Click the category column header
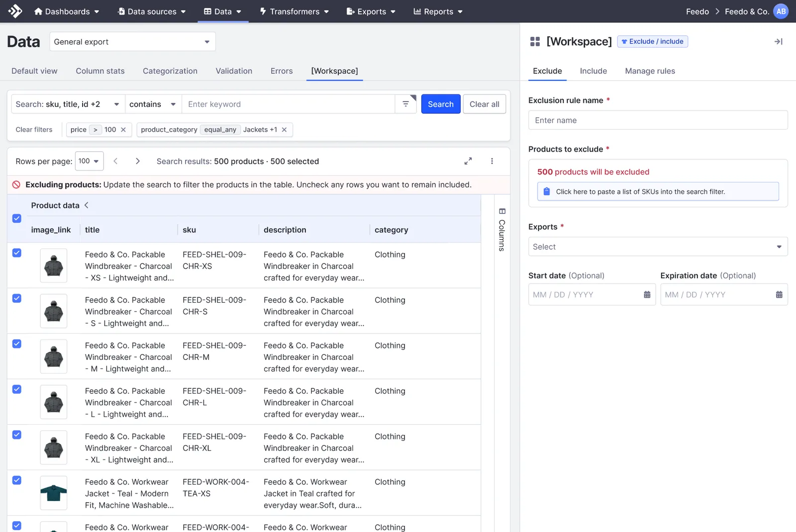This screenshot has width=796, height=532. point(391,230)
